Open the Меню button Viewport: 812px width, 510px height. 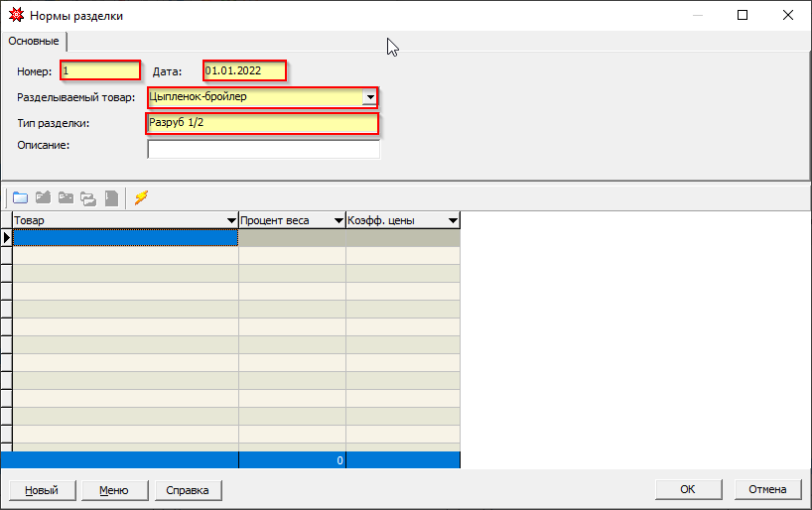coord(113,490)
